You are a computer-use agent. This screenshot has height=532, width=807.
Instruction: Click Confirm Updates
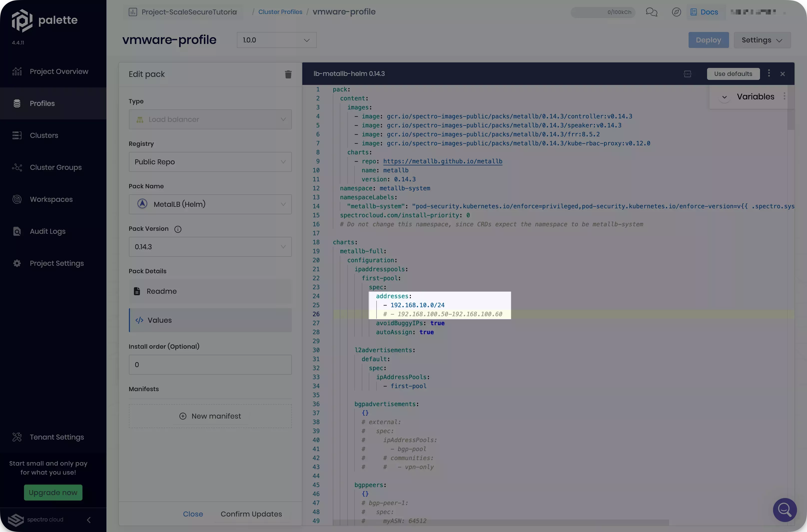click(x=251, y=514)
